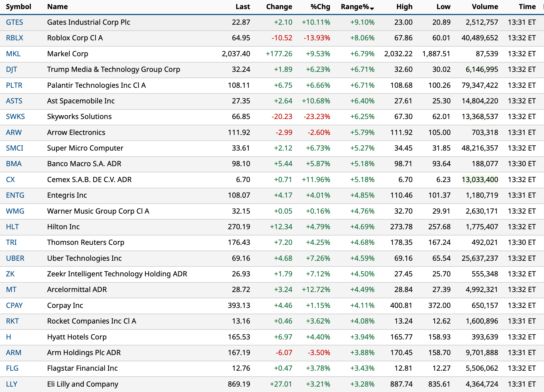
Task: Select the Hilton Inc row name
Action: pos(63,227)
